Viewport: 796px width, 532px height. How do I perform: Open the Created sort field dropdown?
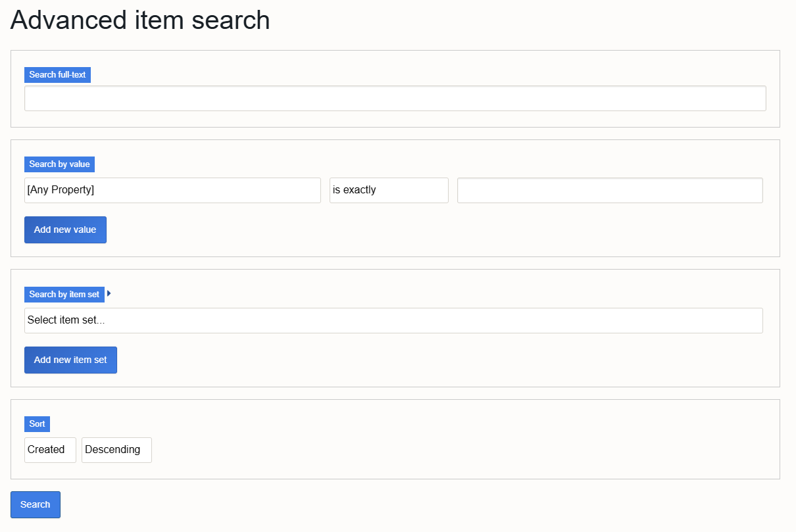[x=50, y=449]
